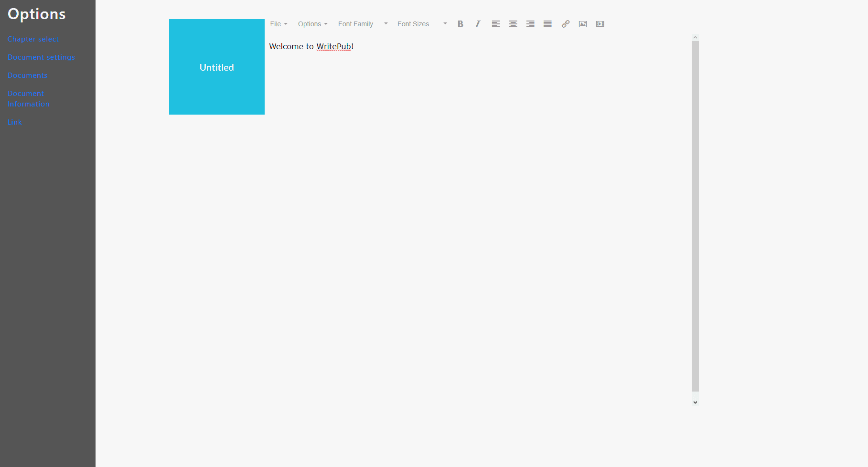The image size is (868, 467).
Task: Open the Documents sidebar link
Action: click(x=27, y=75)
